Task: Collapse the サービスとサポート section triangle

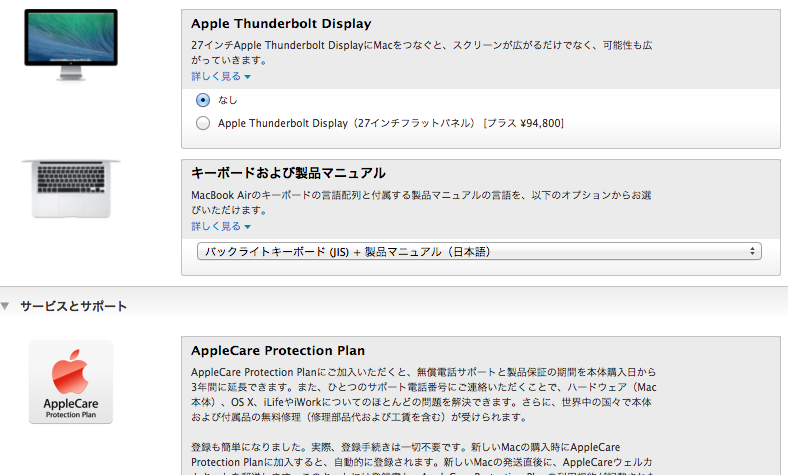Action: (x=5, y=306)
